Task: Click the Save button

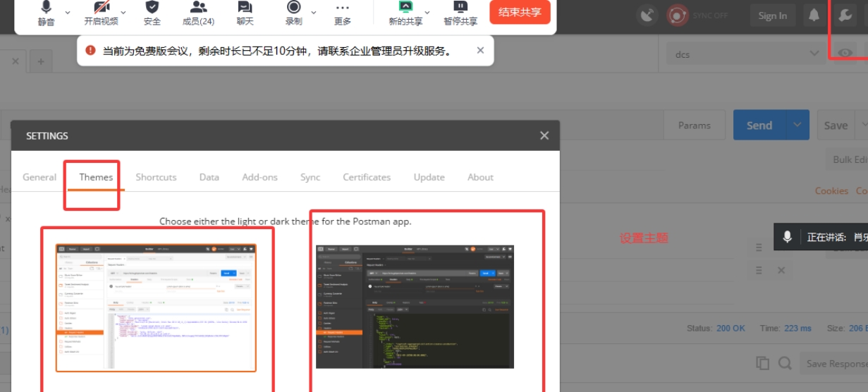Action: point(836,125)
